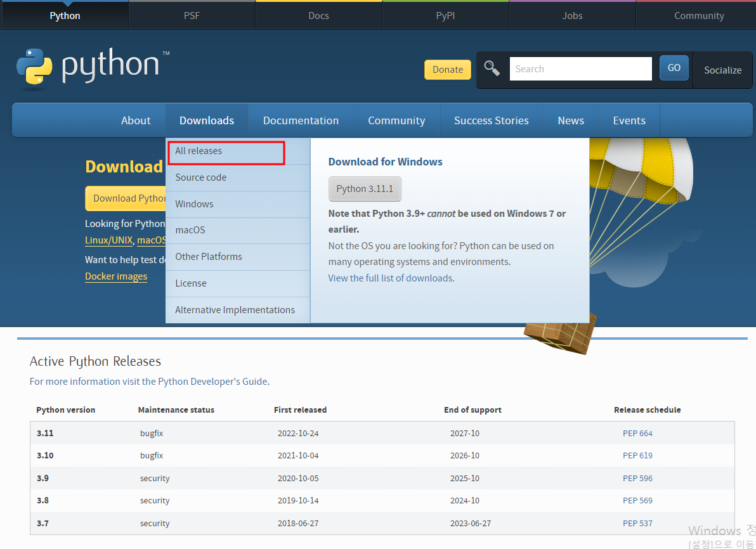Select Windows in Downloads menu
Viewport: 756px width, 549px height.
click(x=237, y=204)
